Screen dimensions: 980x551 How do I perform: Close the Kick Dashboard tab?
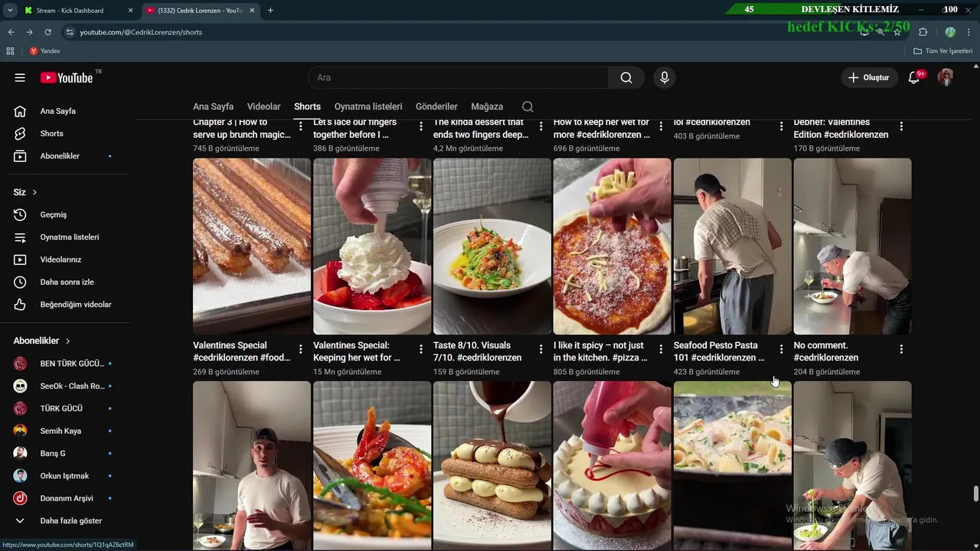pyautogui.click(x=130, y=11)
